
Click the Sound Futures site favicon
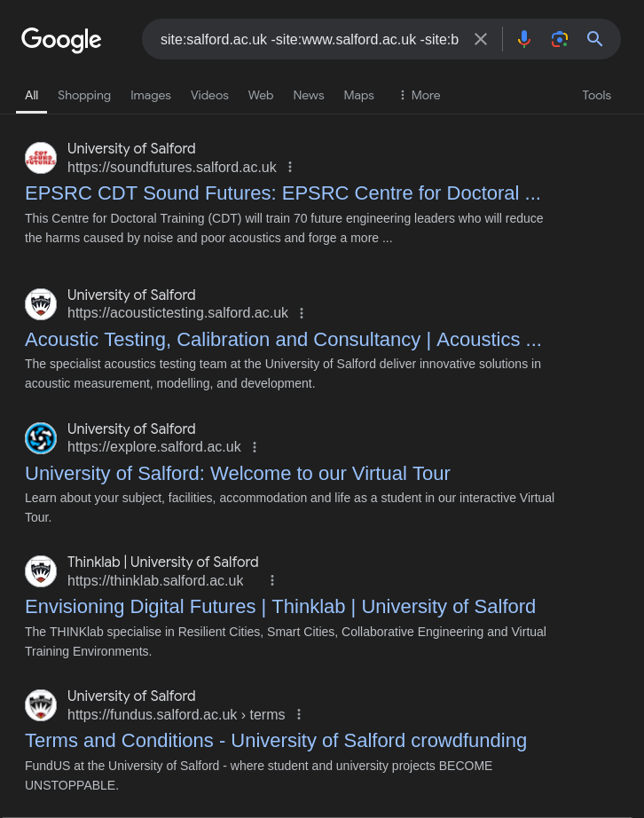point(41,158)
